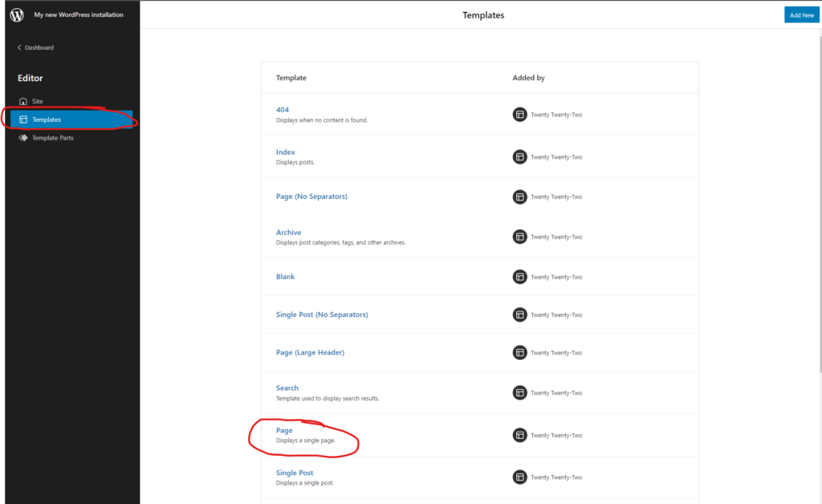The width and height of the screenshot is (822, 504).
Task: Click Twenty Twenty-Two text in Archive row
Action: coord(556,237)
